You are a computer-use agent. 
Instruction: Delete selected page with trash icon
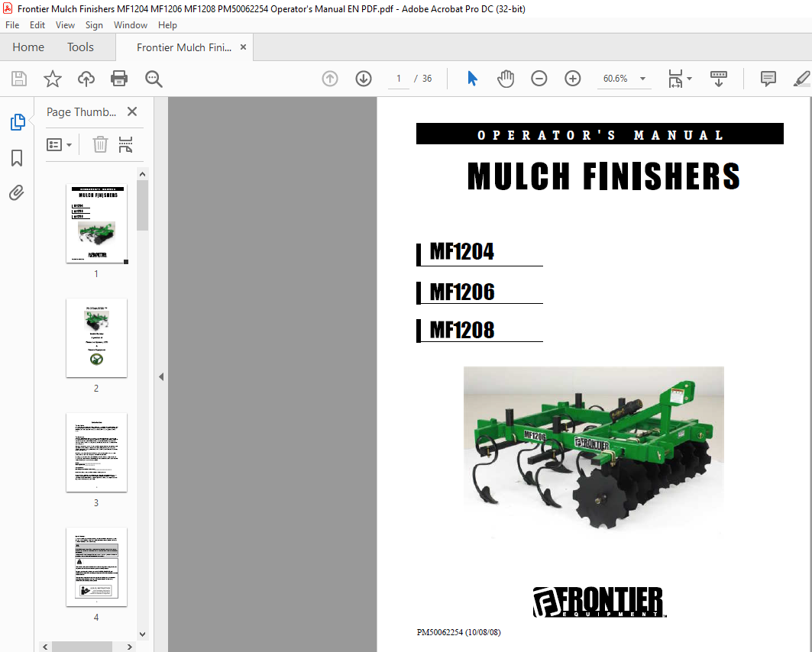tap(100, 144)
